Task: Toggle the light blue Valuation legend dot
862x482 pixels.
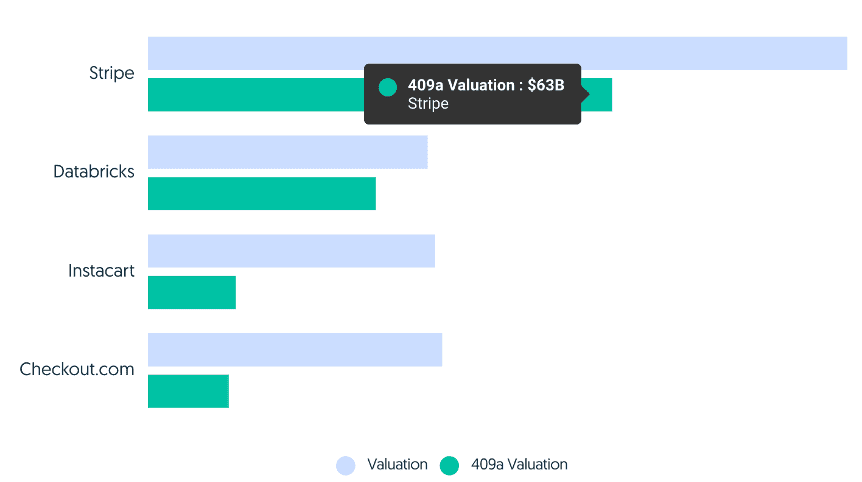Action: click(346, 466)
